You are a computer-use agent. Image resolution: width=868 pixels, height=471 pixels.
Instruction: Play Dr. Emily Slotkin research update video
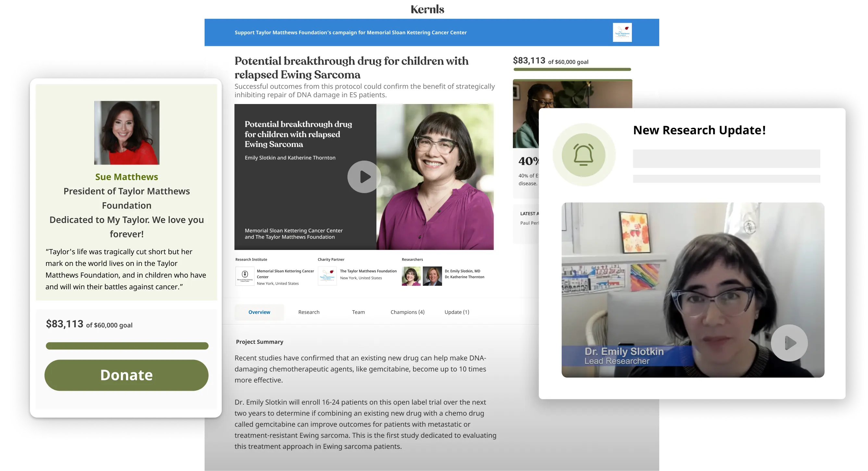click(x=789, y=343)
